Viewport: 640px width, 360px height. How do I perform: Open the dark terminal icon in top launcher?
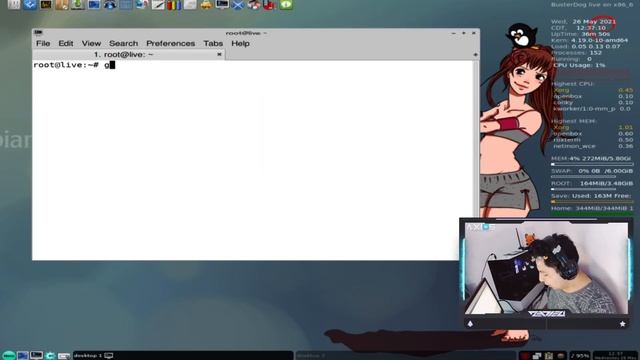coord(46,4)
